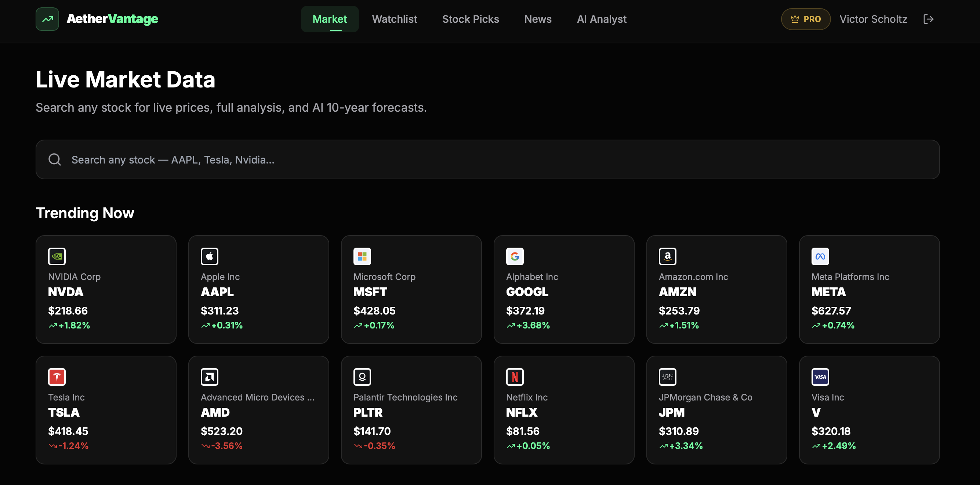Click the Meta logo icon
Image resolution: width=980 pixels, height=485 pixels.
(x=820, y=256)
